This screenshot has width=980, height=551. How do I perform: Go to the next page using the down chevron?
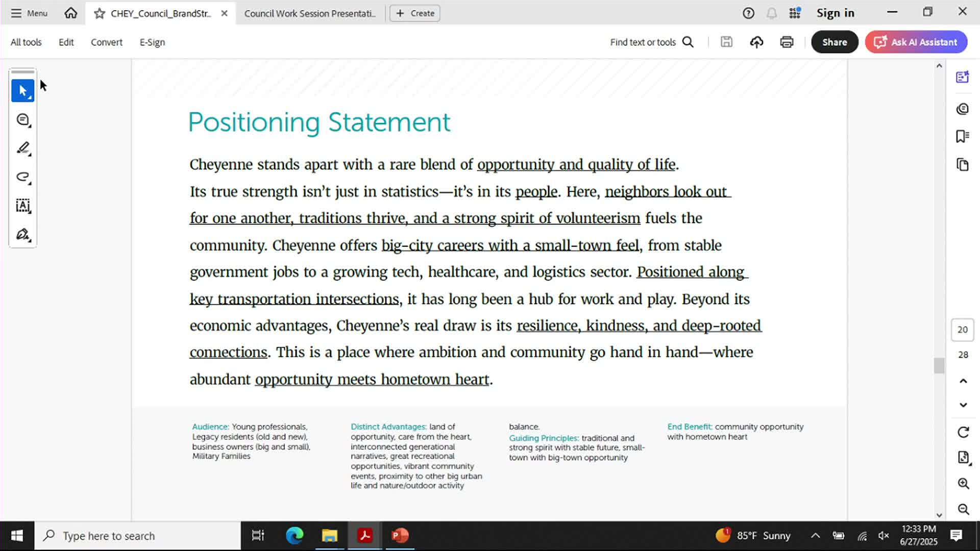963,405
